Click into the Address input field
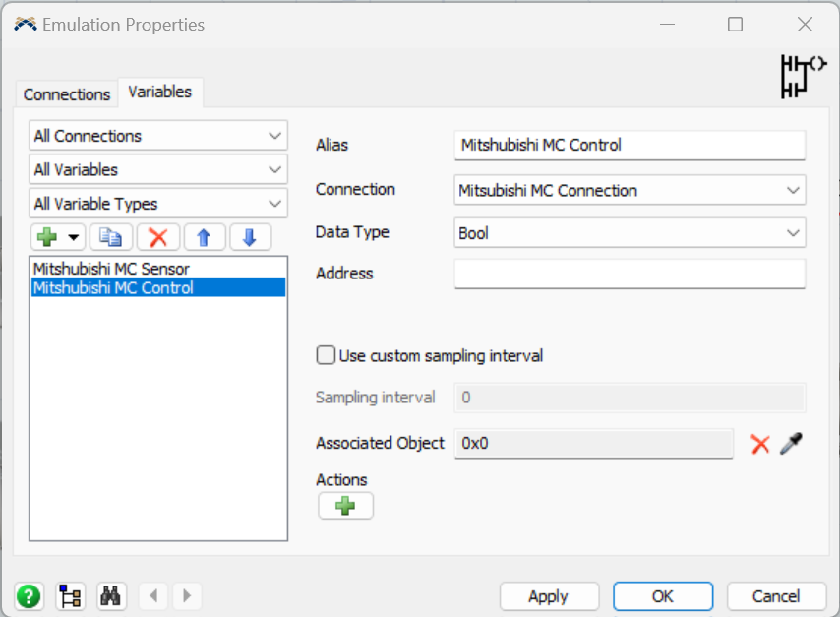Image resolution: width=840 pixels, height=617 pixels. (x=630, y=274)
